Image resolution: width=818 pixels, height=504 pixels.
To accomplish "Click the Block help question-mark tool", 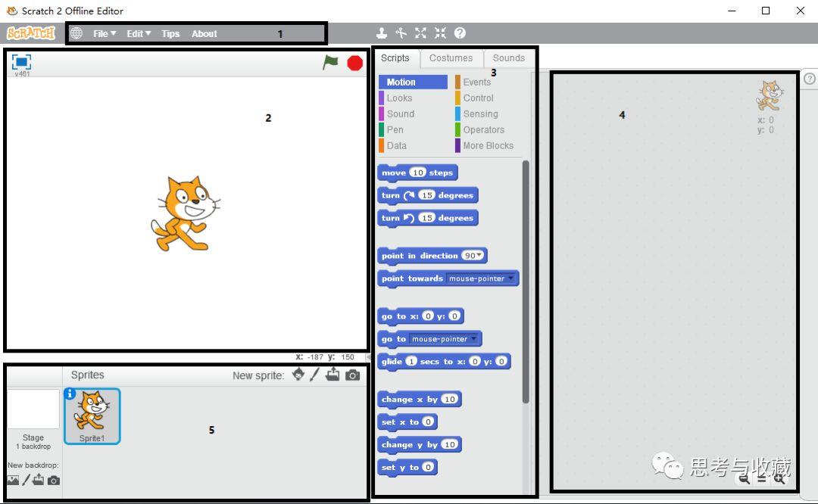I will pyautogui.click(x=460, y=33).
